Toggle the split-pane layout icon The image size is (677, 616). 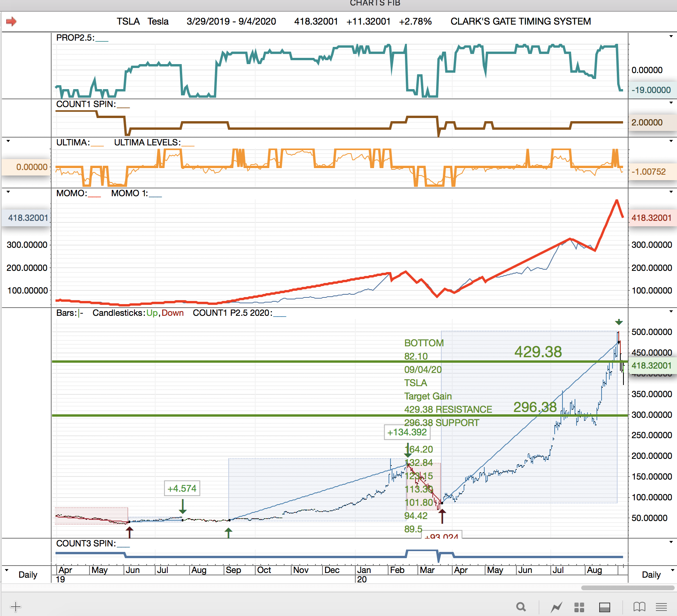pyautogui.click(x=605, y=607)
